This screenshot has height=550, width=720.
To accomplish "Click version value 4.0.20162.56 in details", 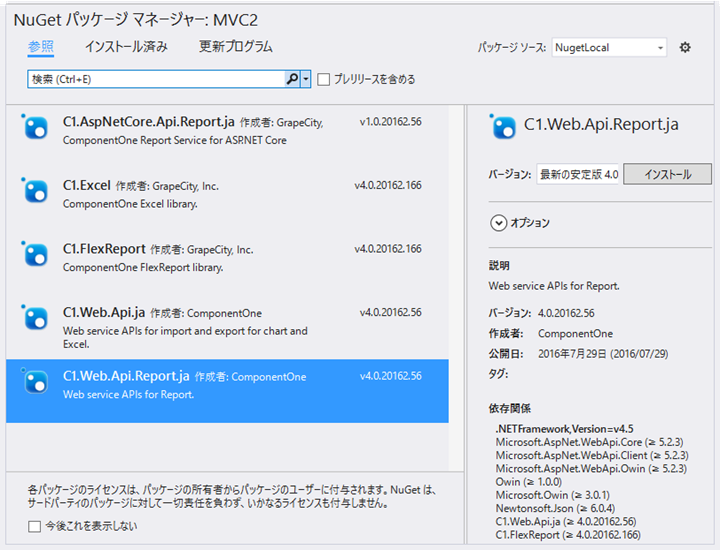I will tap(566, 313).
